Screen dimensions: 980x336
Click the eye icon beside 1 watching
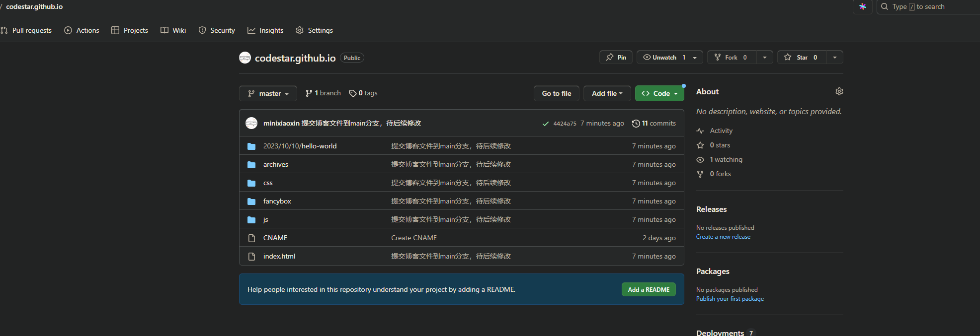[700, 159]
